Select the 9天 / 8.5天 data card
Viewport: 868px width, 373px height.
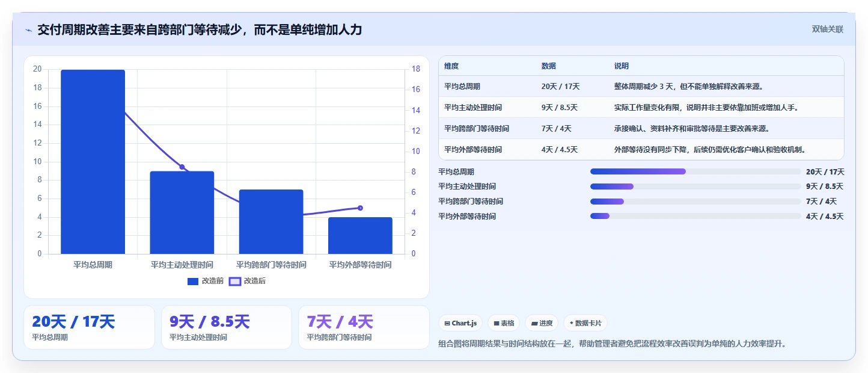click(x=227, y=327)
